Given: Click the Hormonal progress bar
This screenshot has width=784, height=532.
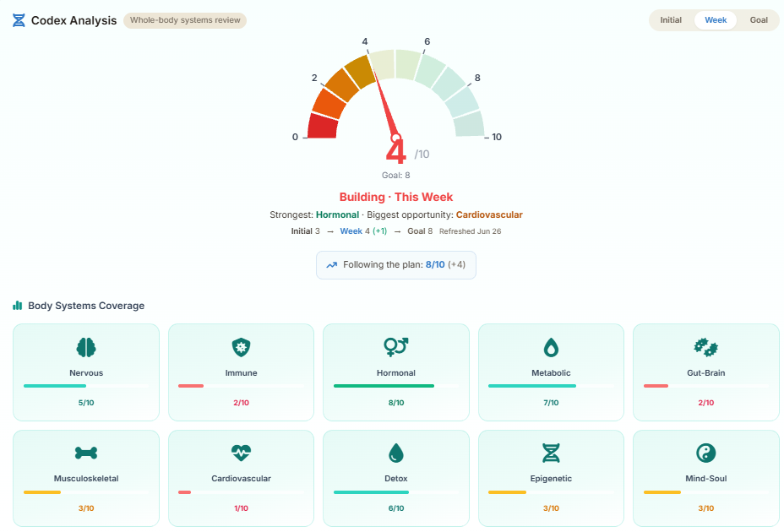Looking at the screenshot, I should click(x=396, y=386).
